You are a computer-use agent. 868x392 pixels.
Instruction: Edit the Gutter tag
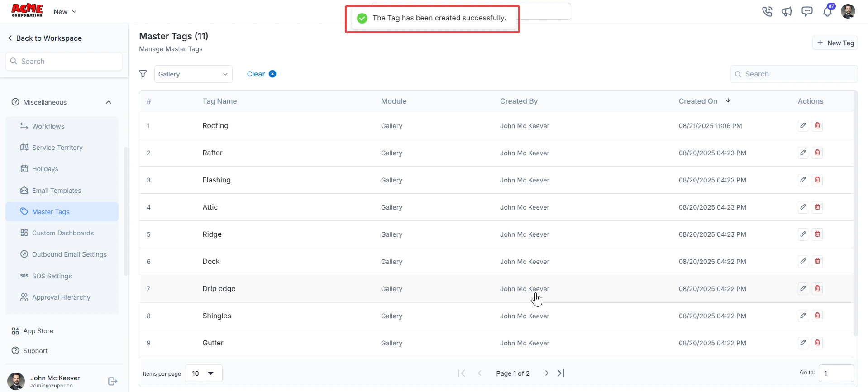803,343
